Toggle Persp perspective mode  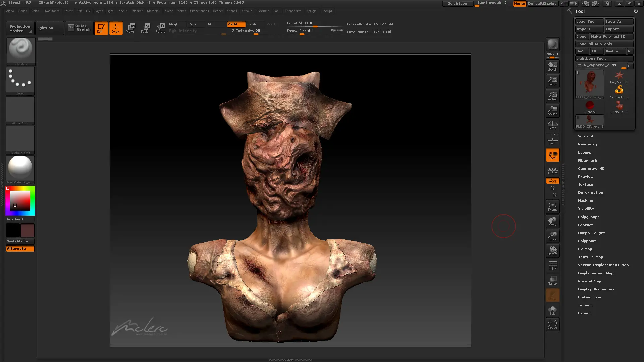point(552,125)
